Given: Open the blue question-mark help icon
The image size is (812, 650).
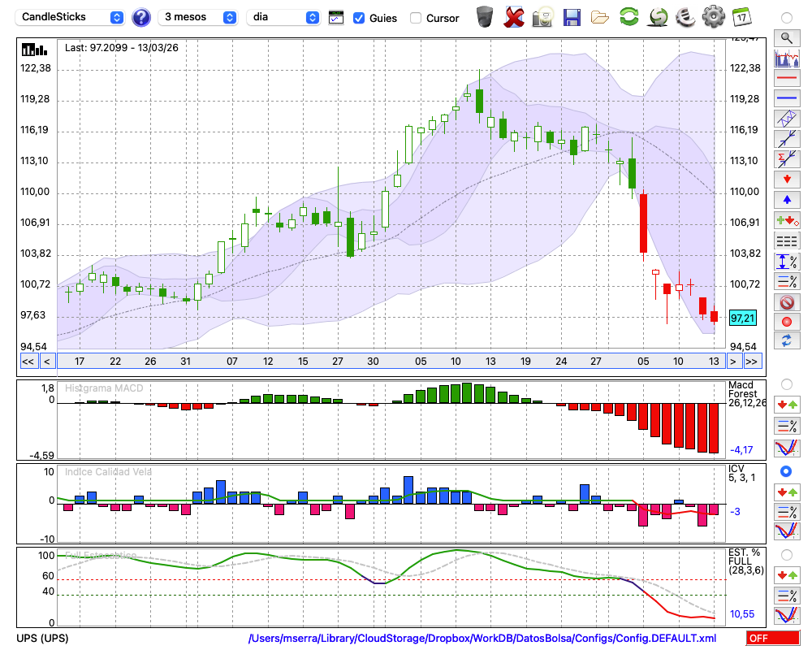Looking at the screenshot, I should pyautogui.click(x=140, y=17).
